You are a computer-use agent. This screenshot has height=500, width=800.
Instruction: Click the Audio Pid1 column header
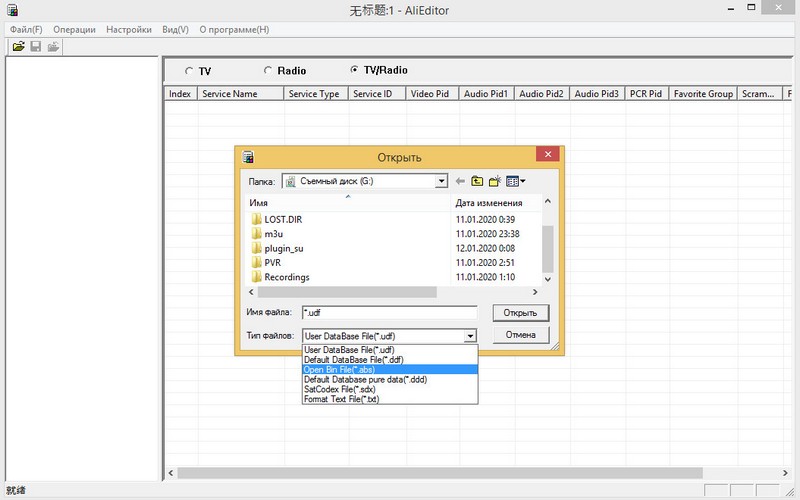click(x=487, y=94)
